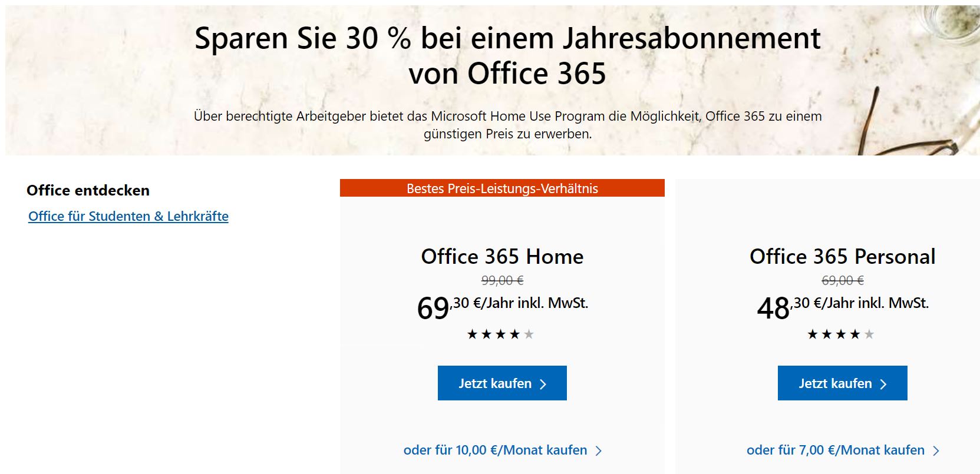
Task: Click the first star of Office 365 Home rating
Action: (x=472, y=334)
